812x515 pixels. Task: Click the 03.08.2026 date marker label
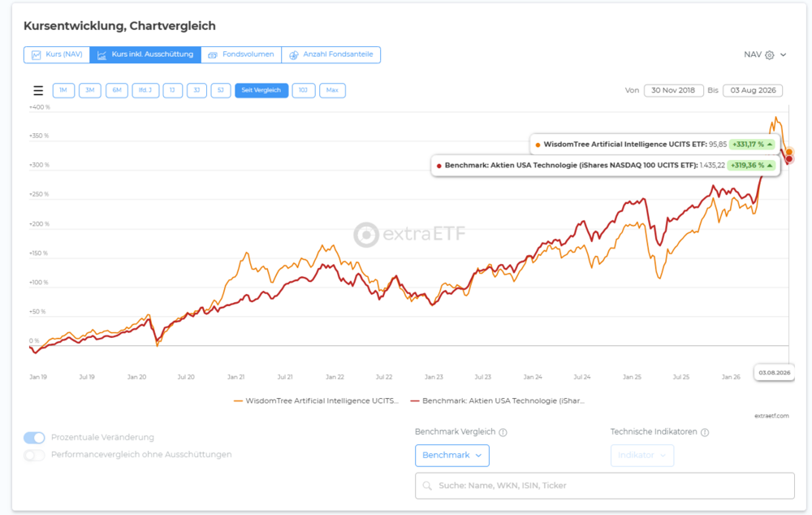click(x=774, y=373)
